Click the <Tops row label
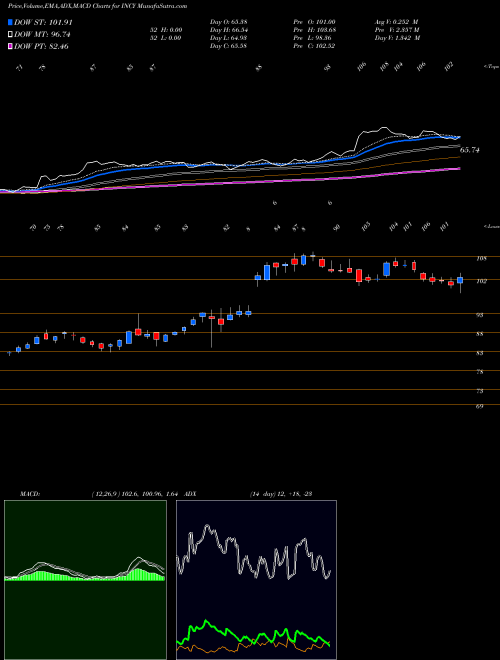This screenshot has height=660, width=500. pyautogui.click(x=491, y=67)
